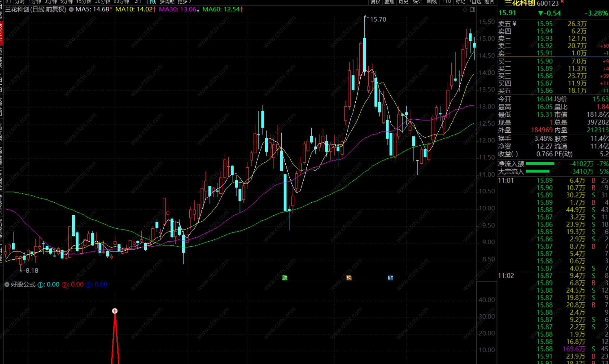
Task: Click the 榜 event marker icon
Action: tap(349, 277)
